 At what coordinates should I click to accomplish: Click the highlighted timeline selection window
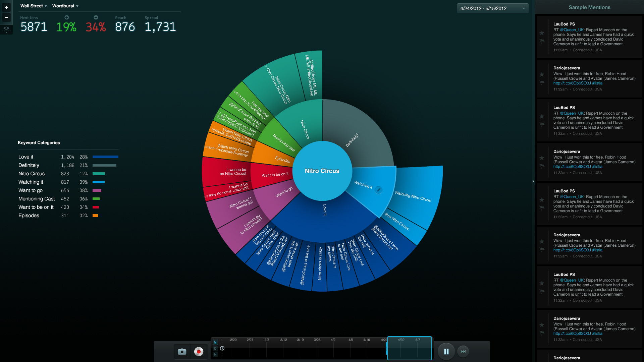click(409, 348)
